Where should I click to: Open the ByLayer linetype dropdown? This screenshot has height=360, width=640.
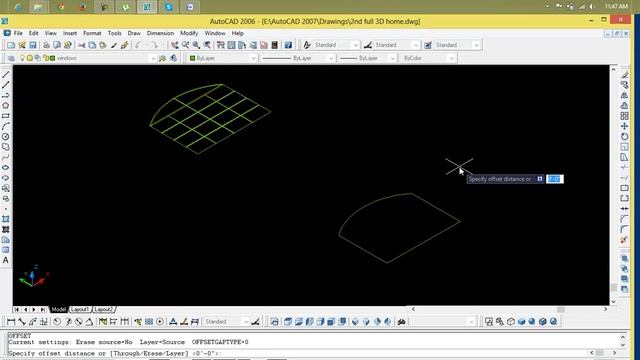point(298,58)
